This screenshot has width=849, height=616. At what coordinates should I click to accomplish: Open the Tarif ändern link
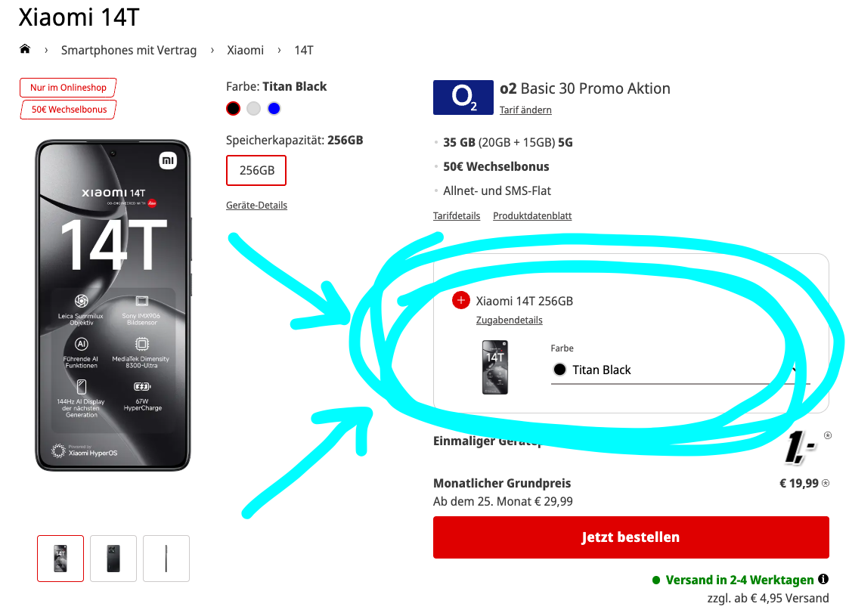(525, 110)
